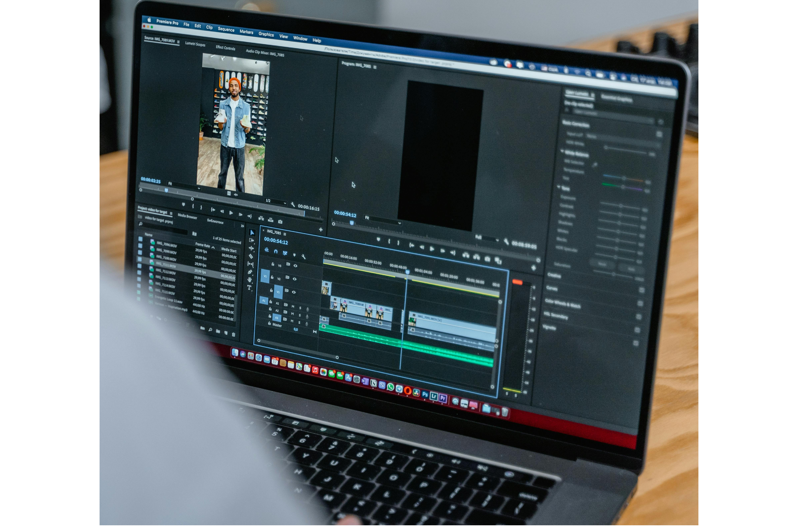Image resolution: width=798 pixels, height=532 pixels.
Task: Play the Source monitor clip
Action: point(231,213)
